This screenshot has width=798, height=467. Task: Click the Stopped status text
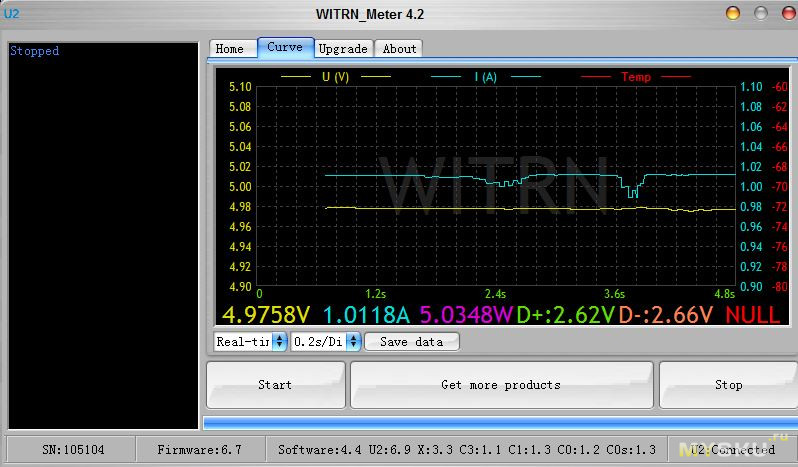point(35,51)
